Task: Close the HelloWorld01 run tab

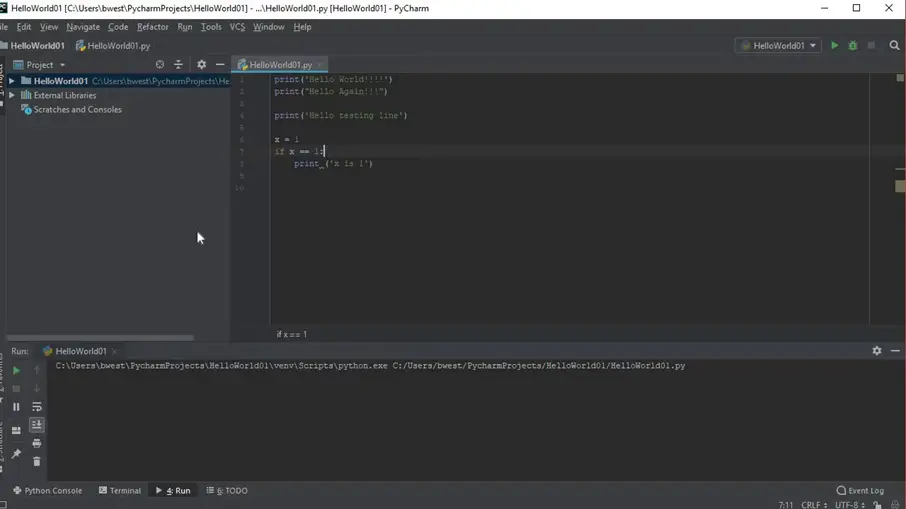Action: 114,351
